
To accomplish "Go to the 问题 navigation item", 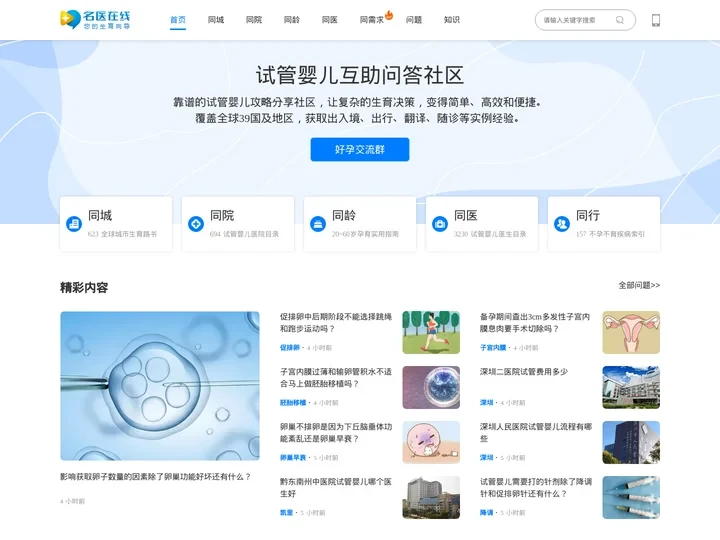I will [414, 20].
